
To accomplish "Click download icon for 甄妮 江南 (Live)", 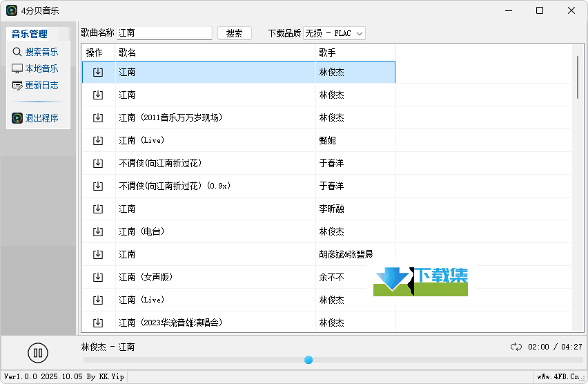I will (98, 140).
